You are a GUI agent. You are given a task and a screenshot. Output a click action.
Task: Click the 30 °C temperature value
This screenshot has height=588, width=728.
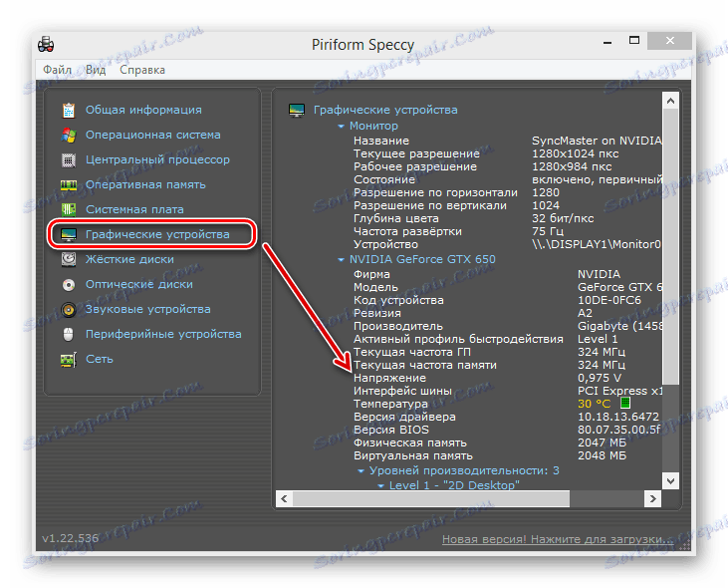pyautogui.click(x=594, y=404)
